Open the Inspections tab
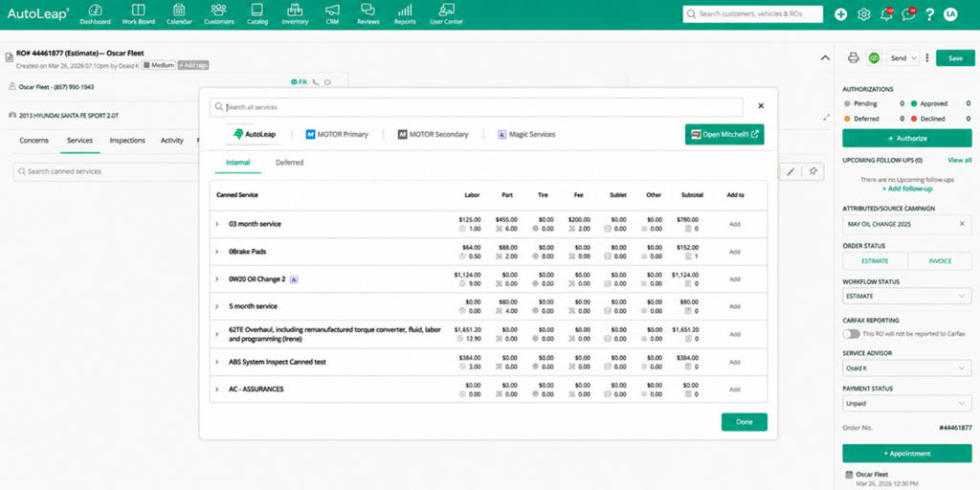The image size is (980, 490). (x=127, y=141)
